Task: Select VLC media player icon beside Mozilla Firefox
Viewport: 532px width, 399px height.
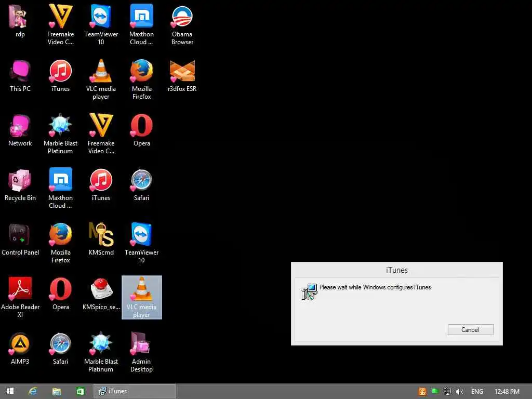Action: [101, 79]
